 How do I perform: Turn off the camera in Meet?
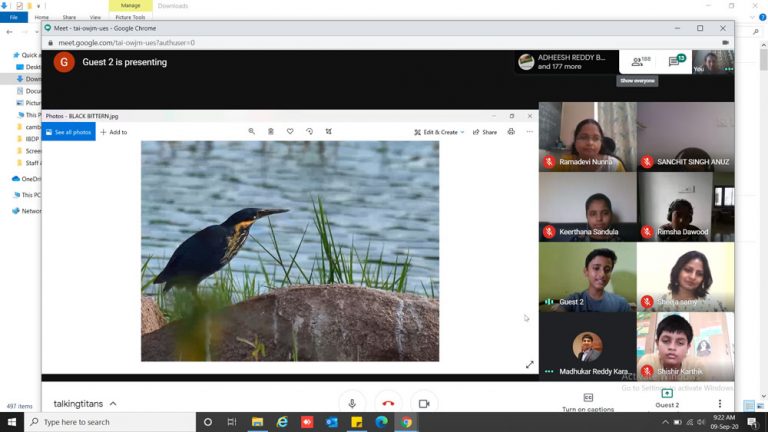pyautogui.click(x=424, y=403)
